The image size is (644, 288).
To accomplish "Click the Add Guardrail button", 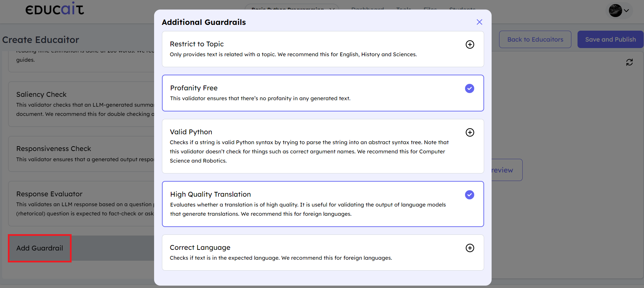I will tap(40, 248).
